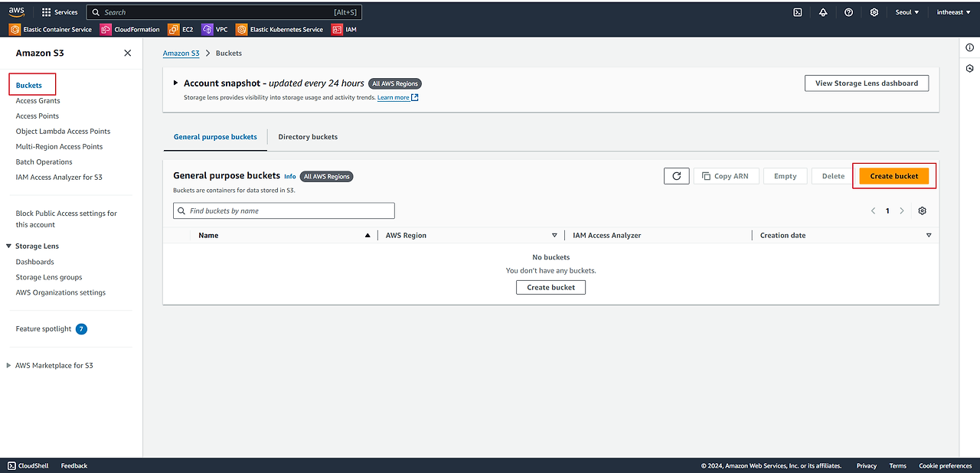The width and height of the screenshot is (980, 473).
Task: Open Block Public Access settings link
Action: [67, 219]
